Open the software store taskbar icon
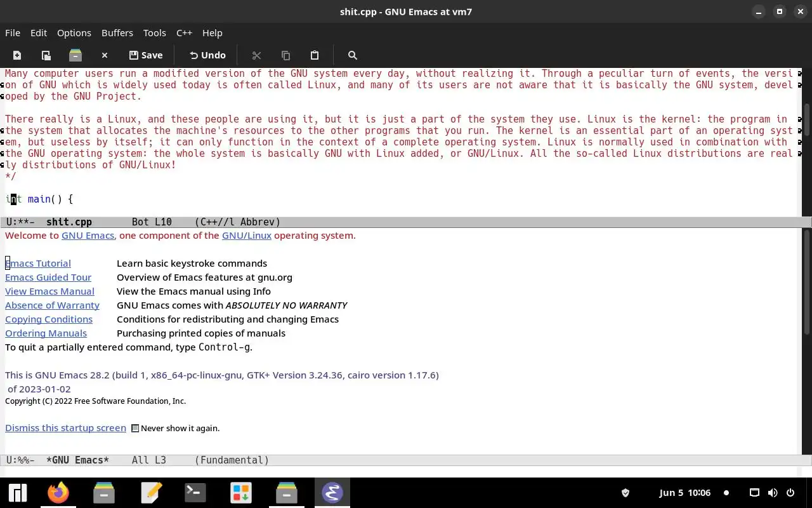Image resolution: width=812 pixels, height=508 pixels. click(x=241, y=493)
